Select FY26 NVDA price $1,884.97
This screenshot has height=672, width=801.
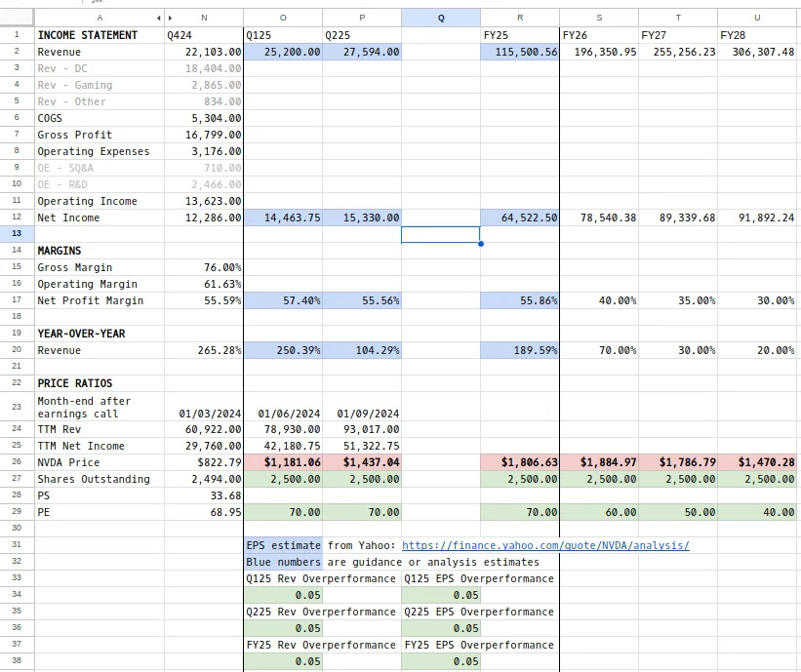tap(599, 462)
